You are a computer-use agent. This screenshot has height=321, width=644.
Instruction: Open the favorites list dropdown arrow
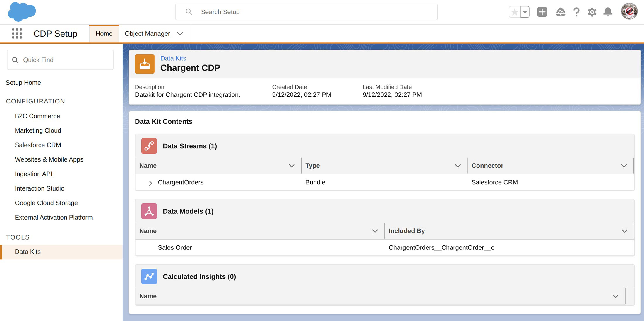[x=525, y=12]
